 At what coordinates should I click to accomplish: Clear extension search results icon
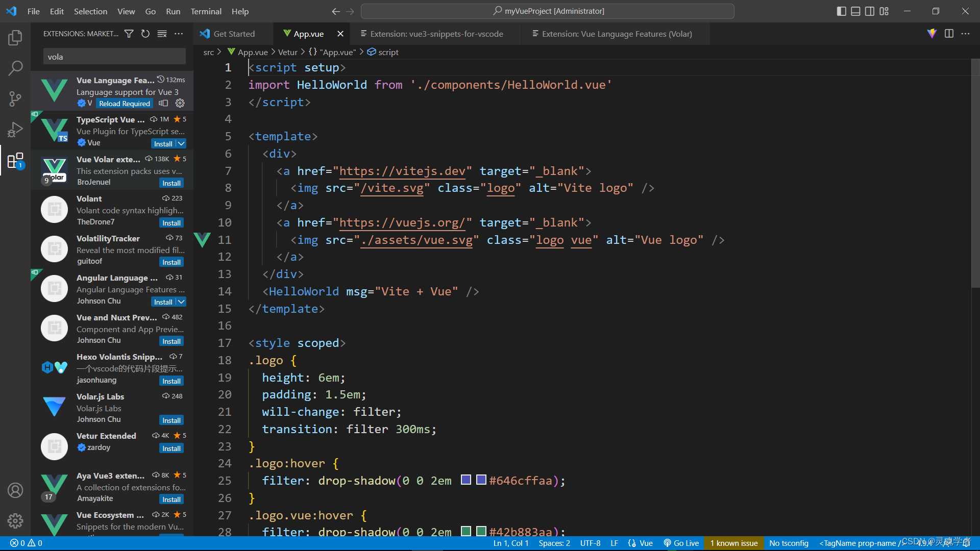(162, 34)
